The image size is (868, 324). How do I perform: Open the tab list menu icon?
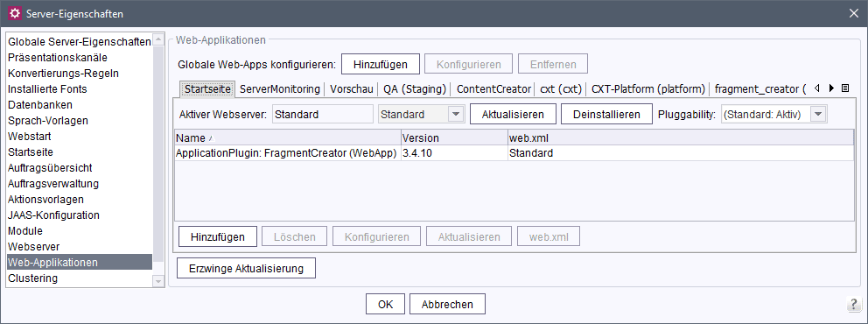844,88
